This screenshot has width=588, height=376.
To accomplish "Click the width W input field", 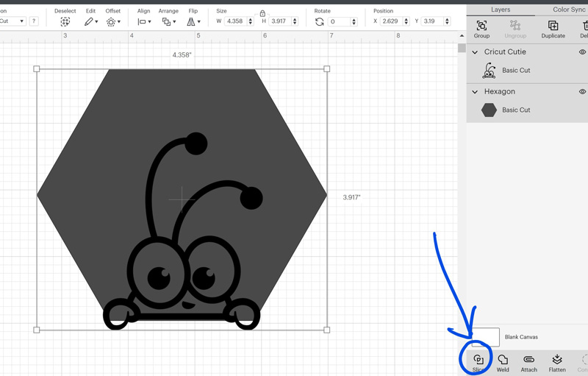I will point(235,21).
